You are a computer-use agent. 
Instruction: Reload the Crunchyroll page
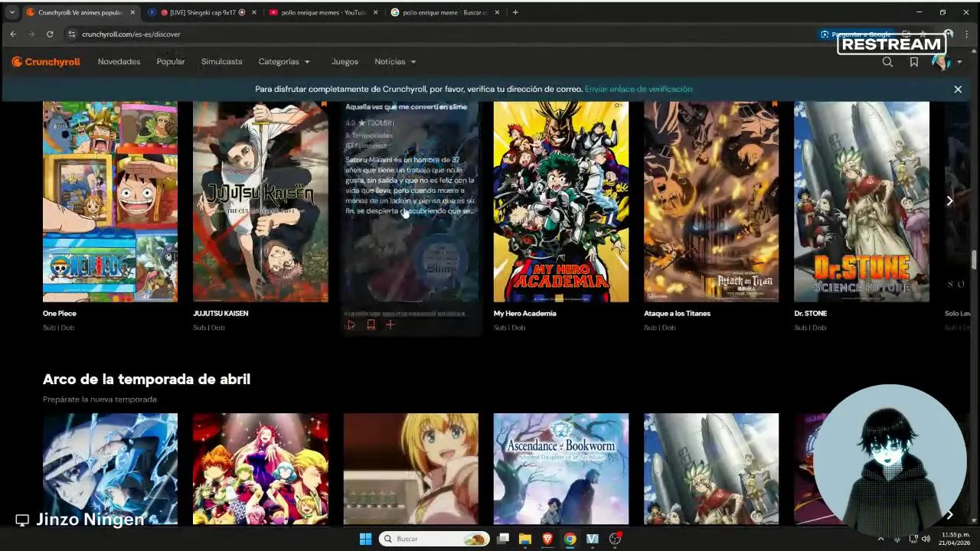(x=50, y=34)
